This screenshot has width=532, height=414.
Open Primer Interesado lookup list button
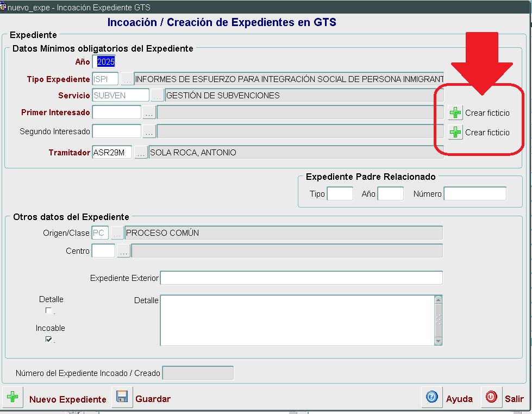point(149,113)
